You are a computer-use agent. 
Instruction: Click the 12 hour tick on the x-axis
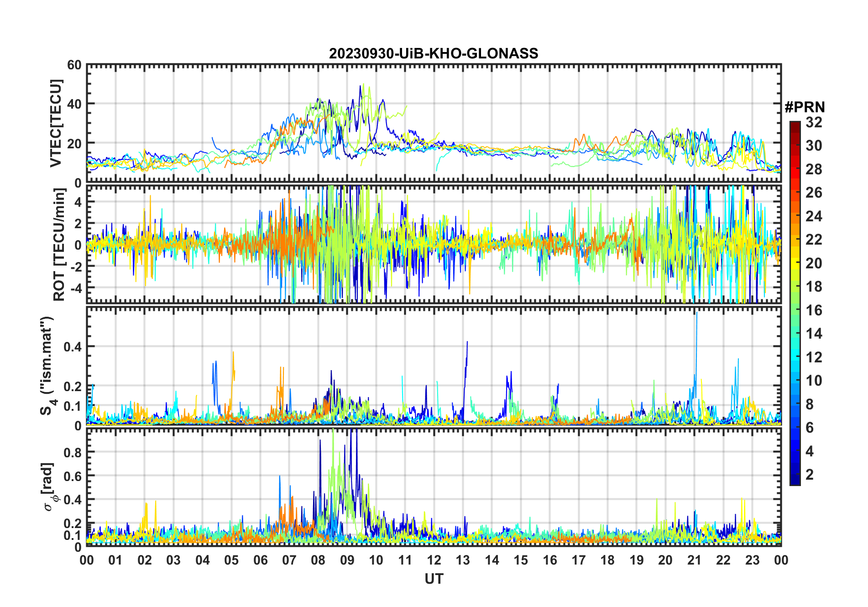434,560
